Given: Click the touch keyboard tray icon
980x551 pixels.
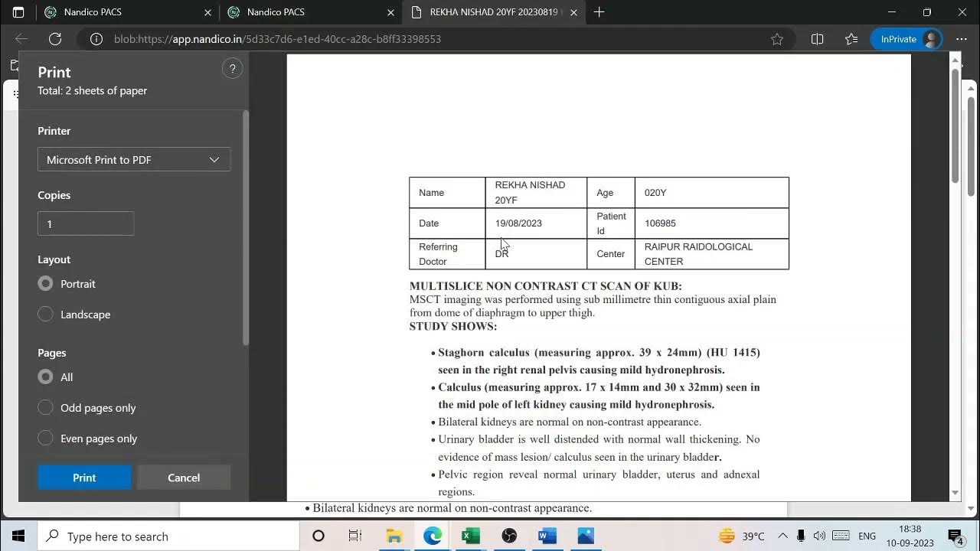Looking at the screenshot, I should click(x=841, y=536).
